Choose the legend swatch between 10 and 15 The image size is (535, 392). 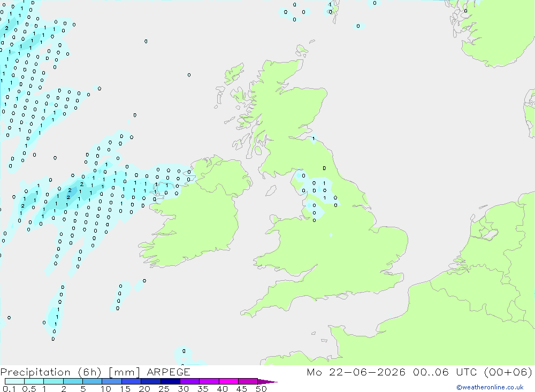pyautogui.click(x=112, y=381)
